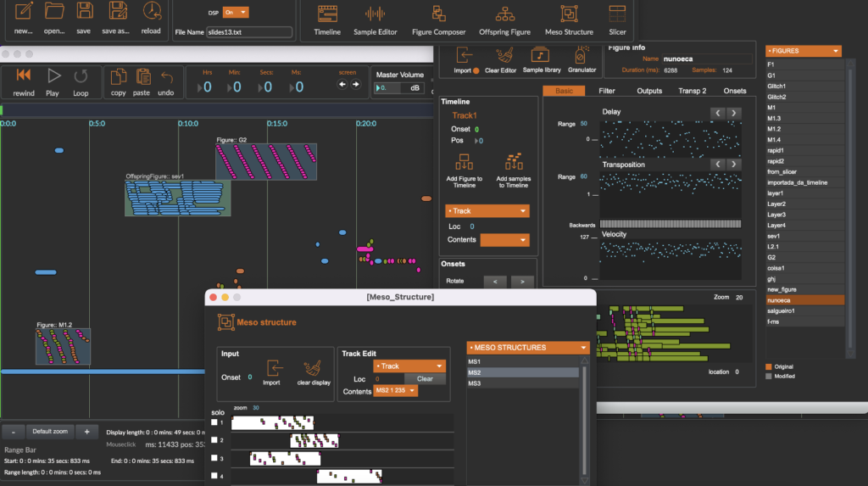The image size is (868, 486).
Task: Open the Sample library
Action: click(x=540, y=55)
